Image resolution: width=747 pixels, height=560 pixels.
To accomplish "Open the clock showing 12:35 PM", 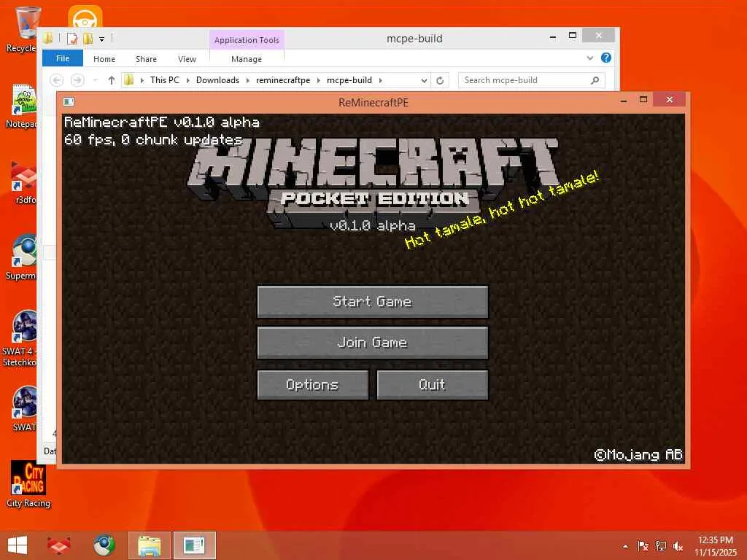I will [x=715, y=546].
